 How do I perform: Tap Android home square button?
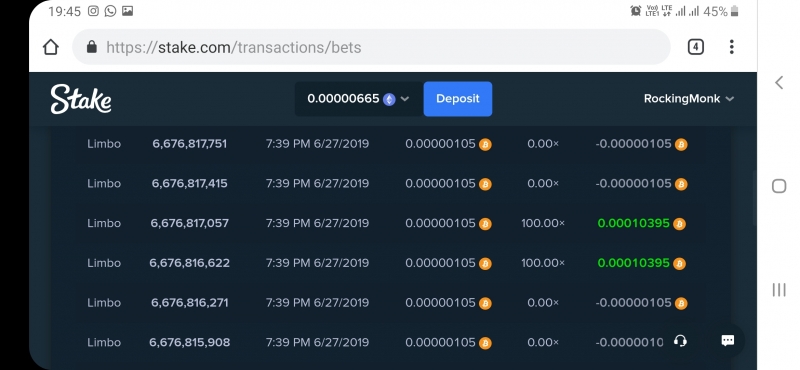click(x=779, y=186)
